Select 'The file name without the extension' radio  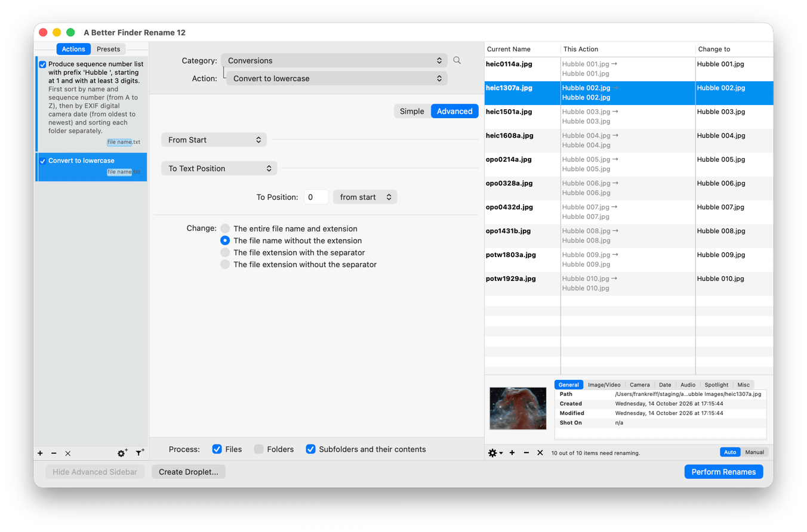click(225, 240)
